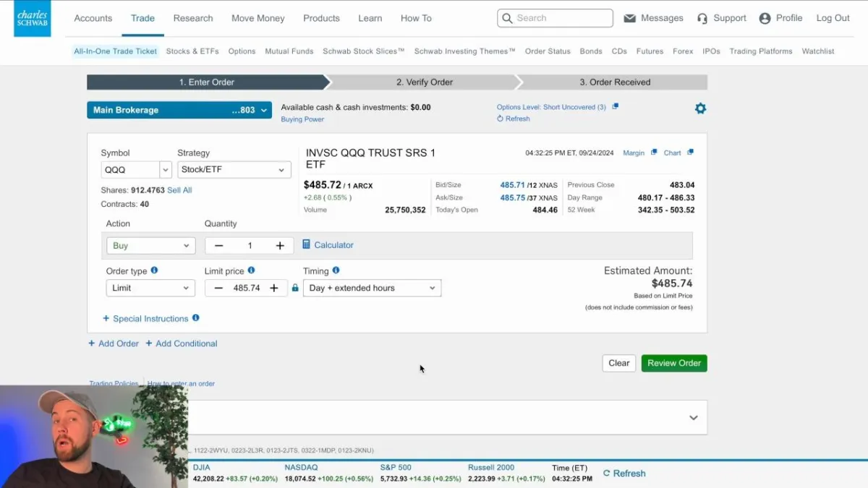This screenshot has width=868, height=488.
Task: Open the Main Brokerage account selector
Action: [x=179, y=110]
